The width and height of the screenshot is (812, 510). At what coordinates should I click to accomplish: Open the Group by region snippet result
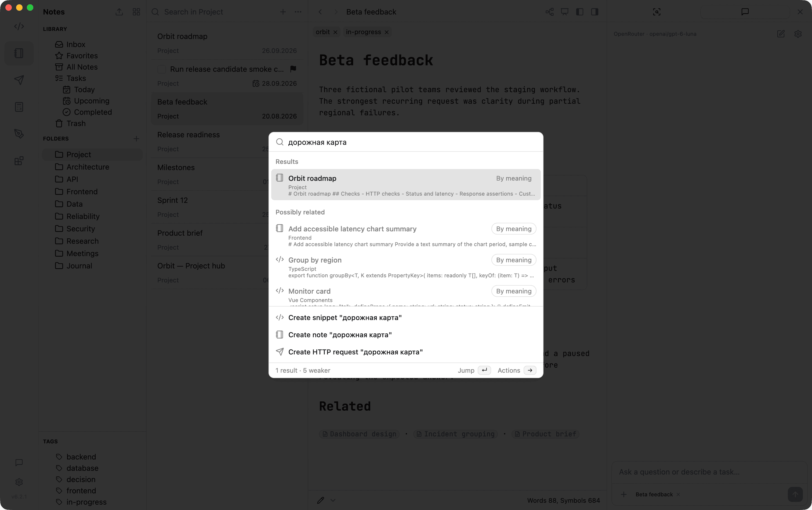click(405, 267)
